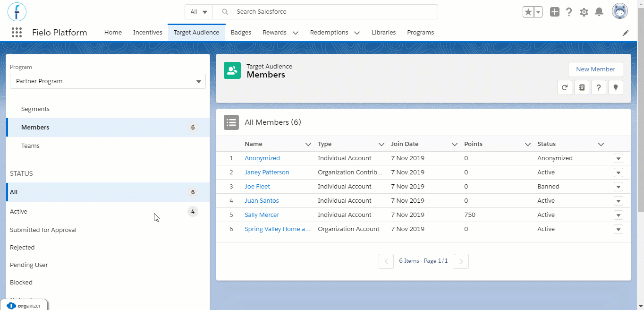Open Janey Patterson member record

(267, 172)
